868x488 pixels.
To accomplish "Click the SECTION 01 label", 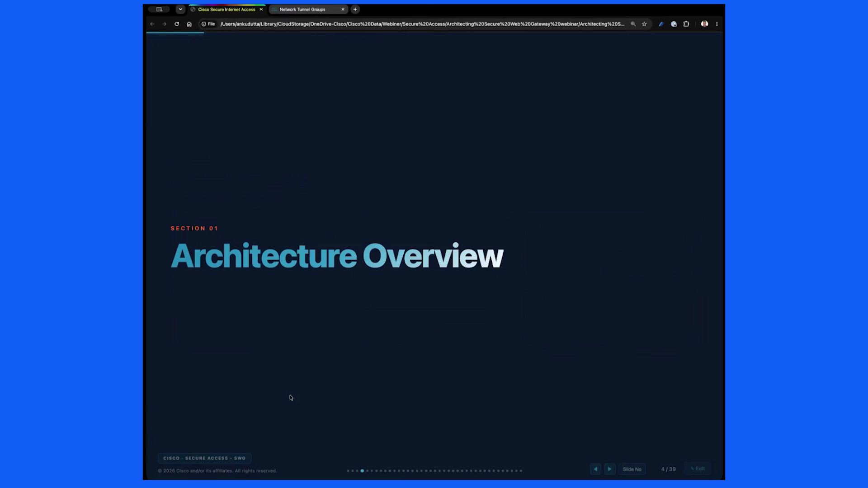I will pos(194,228).
